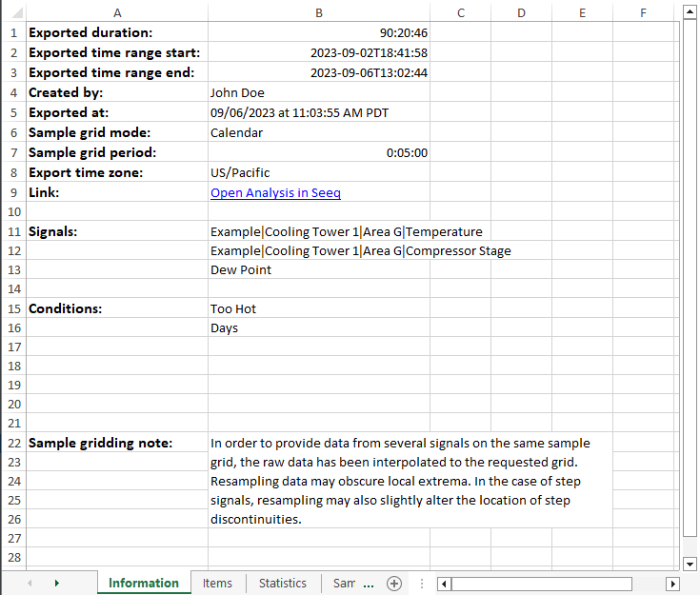This screenshot has height=595, width=700.
Task: Click the select-all corner above row 1
Action: click(x=12, y=12)
